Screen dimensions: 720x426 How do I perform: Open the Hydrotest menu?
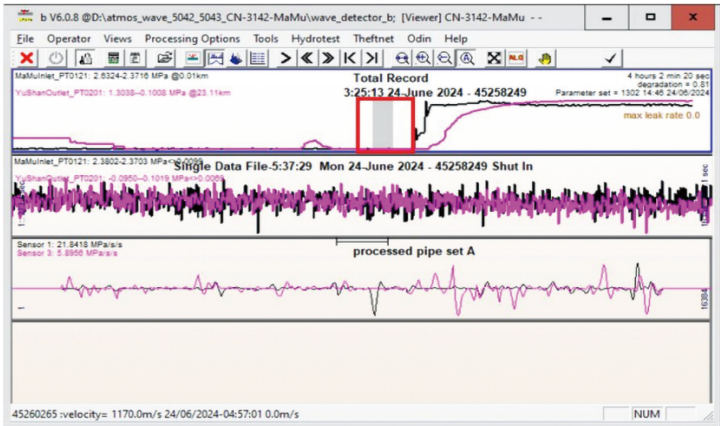(x=315, y=38)
